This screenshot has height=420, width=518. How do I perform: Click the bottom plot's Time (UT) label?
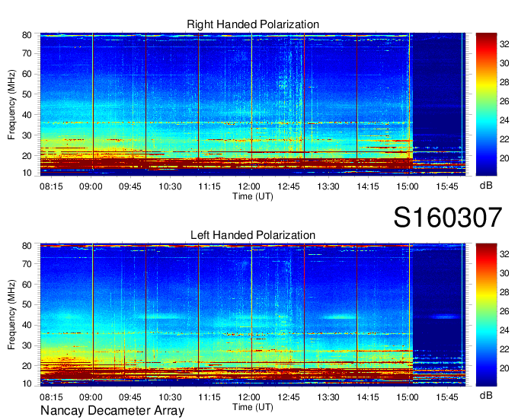point(253,407)
